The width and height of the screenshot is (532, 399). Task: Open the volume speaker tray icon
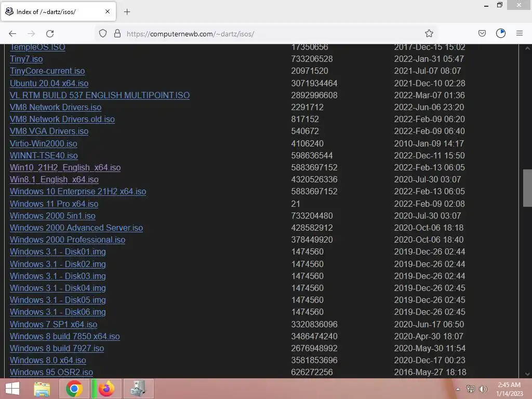(x=483, y=389)
